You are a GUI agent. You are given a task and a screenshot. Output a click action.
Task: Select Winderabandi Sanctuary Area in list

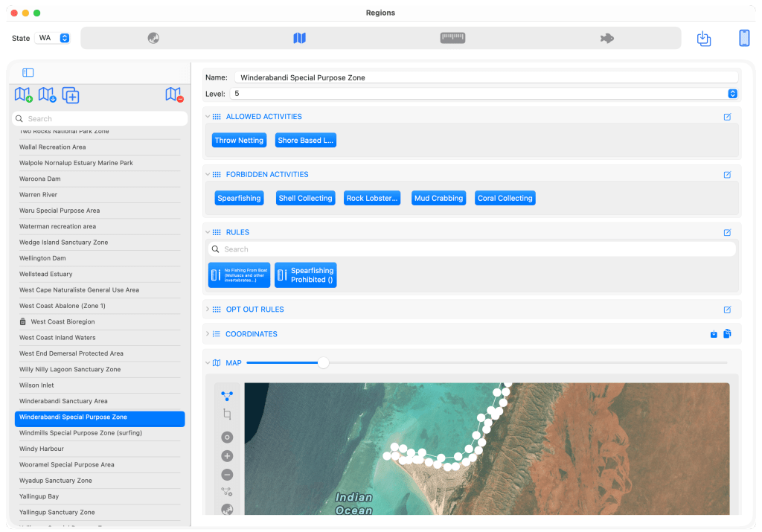[x=63, y=401]
